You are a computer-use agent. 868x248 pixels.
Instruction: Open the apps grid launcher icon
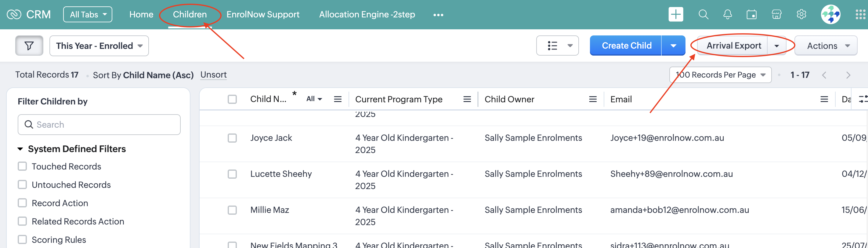click(x=860, y=15)
